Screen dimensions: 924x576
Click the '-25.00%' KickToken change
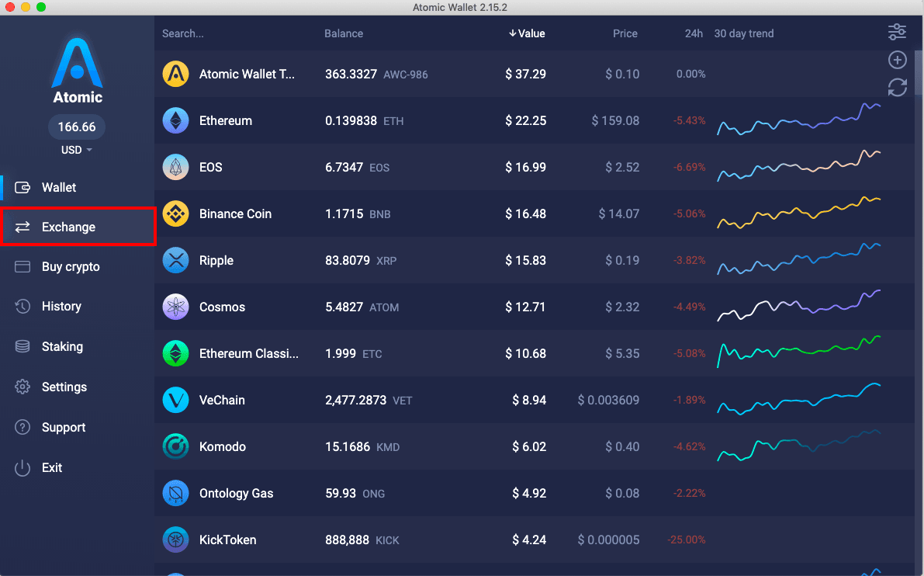click(x=687, y=540)
